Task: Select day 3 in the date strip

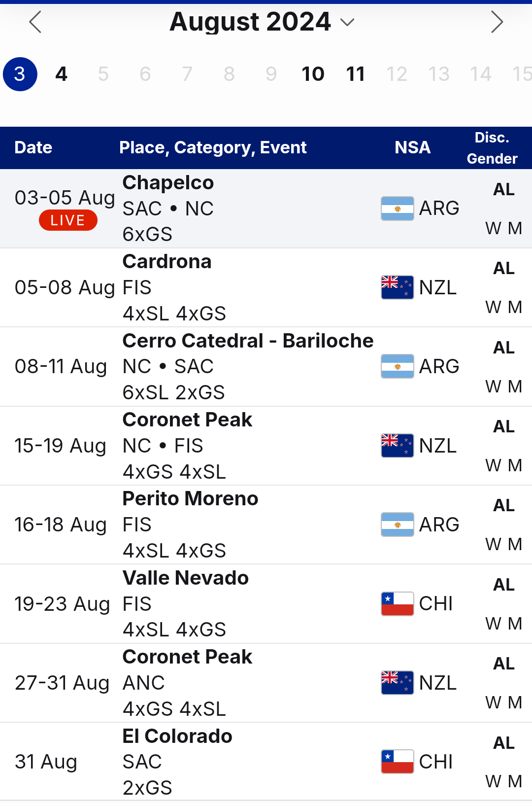Action: (20, 74)
